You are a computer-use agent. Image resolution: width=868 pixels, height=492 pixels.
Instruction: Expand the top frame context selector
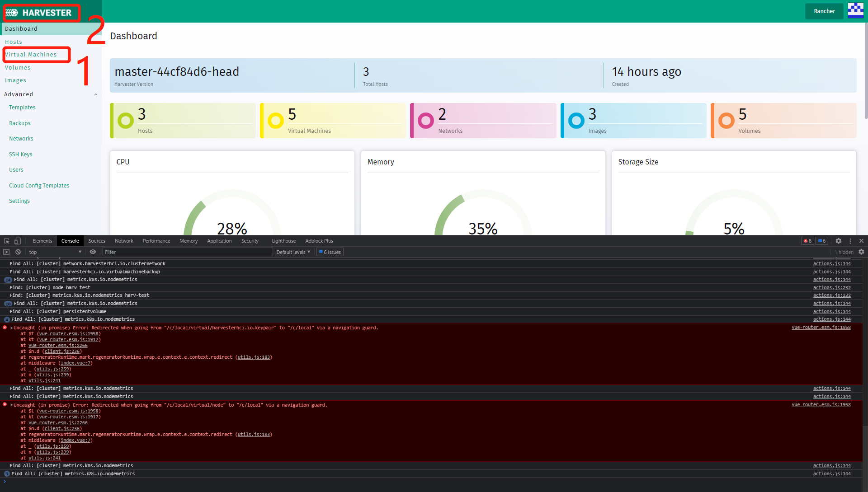[x=54, y=252]
